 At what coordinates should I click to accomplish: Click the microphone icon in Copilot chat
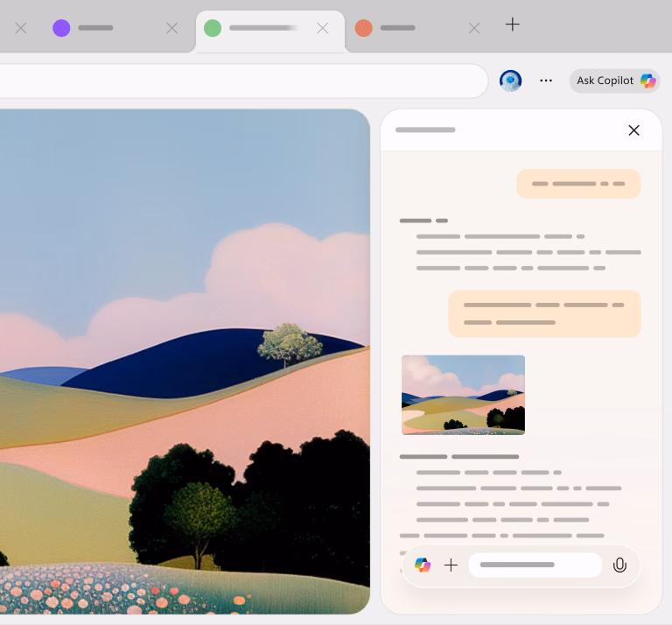619,565
